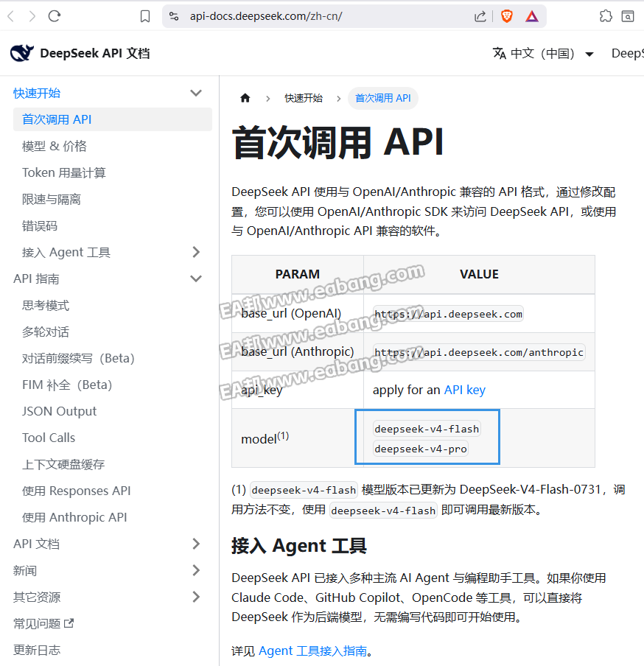Open FIM 补全 (Beta) sidebar page
The height and width of the screenshot is (666, 644).
(67, 385)
